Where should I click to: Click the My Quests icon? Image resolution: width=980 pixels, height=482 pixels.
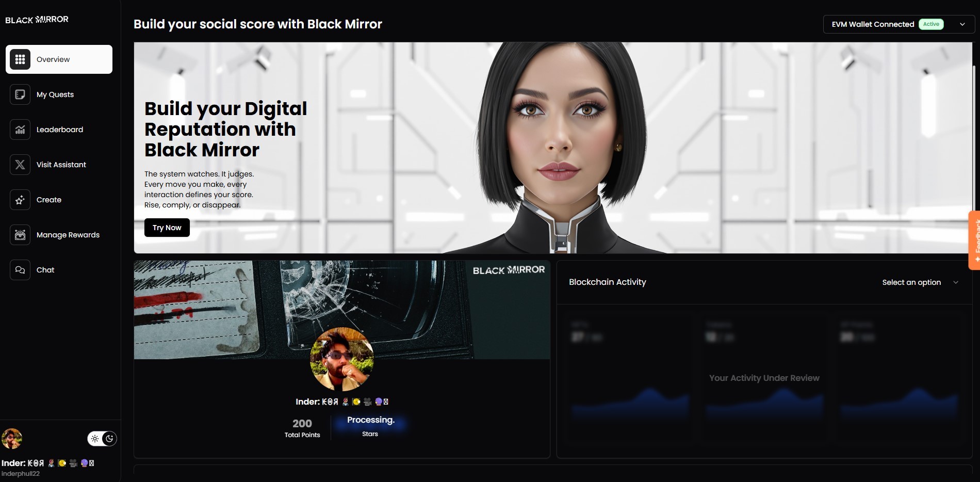(20, 94)
